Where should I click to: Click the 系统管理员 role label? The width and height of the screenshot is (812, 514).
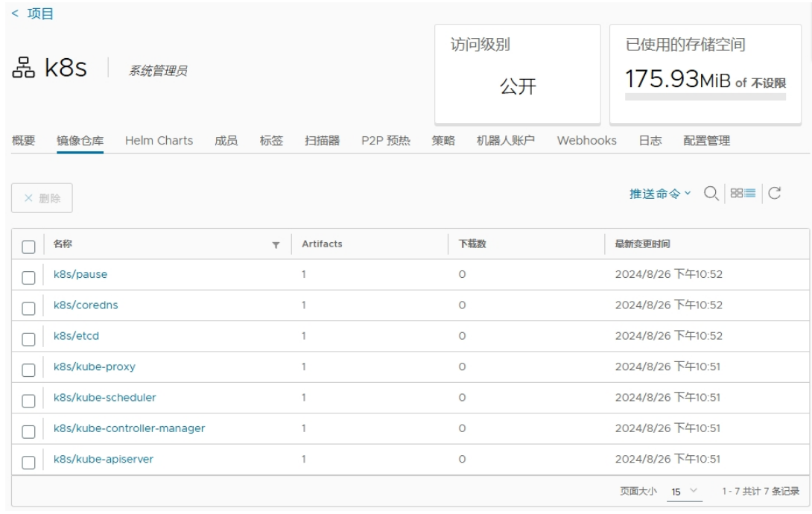[x=158, y=71]
